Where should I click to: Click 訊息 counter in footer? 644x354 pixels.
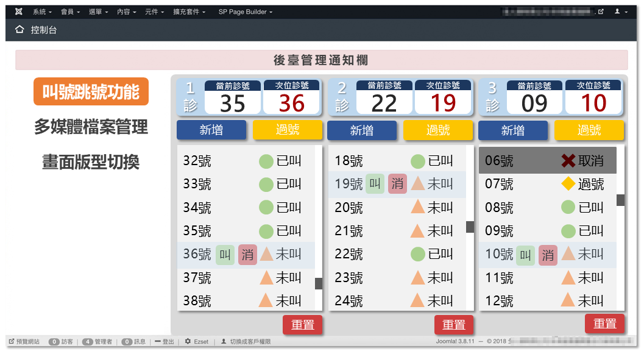pyautogui.click(x=133, y=341)
